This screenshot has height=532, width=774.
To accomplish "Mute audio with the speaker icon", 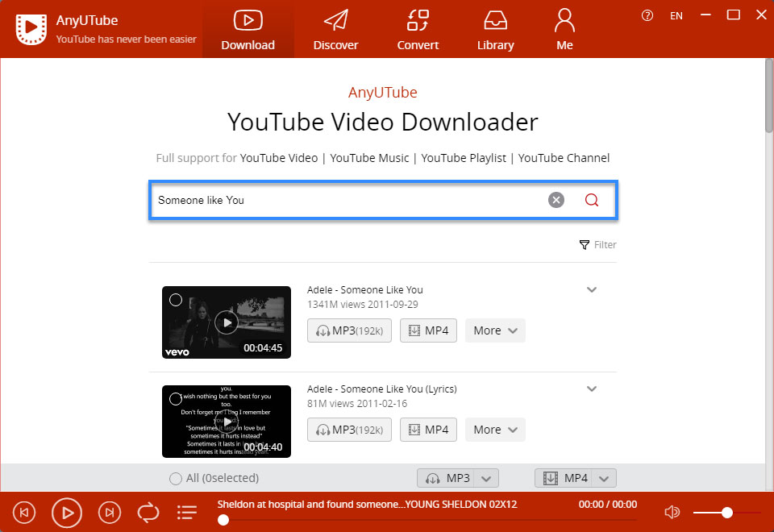I will click(x=672, y=513).
